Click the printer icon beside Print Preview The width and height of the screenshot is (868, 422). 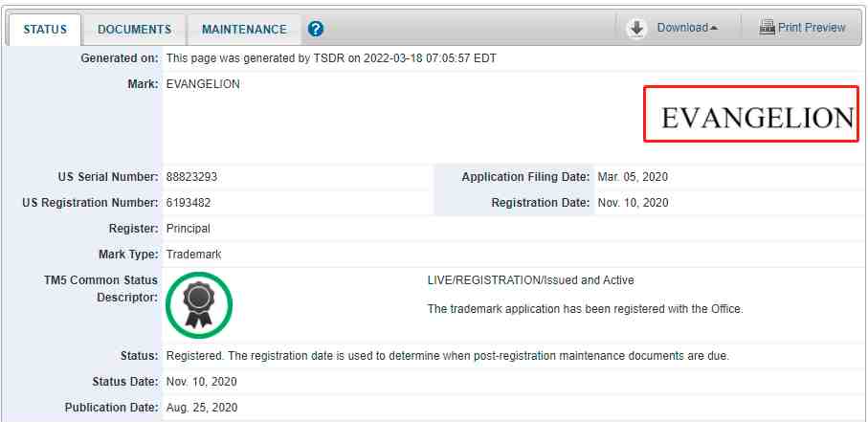pos(767,27)
